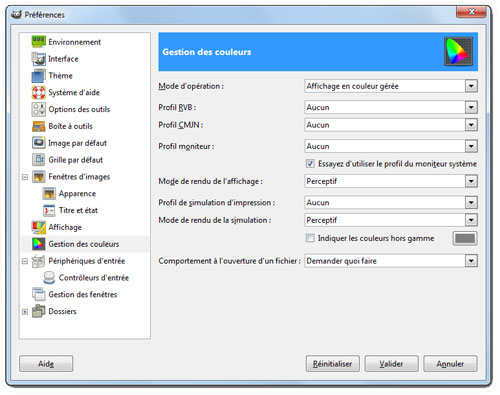Viewport: 500px width, 395px height.
Task: Open the Options des outils icon
Action: 39,109
